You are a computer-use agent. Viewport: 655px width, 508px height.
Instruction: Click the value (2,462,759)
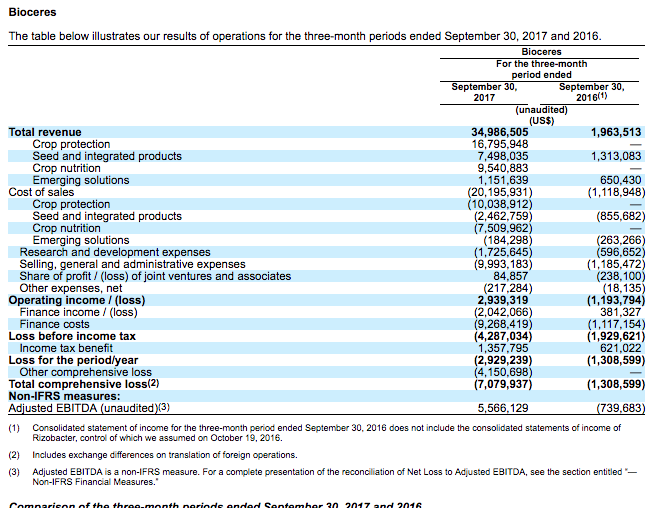tap(503, 216)
